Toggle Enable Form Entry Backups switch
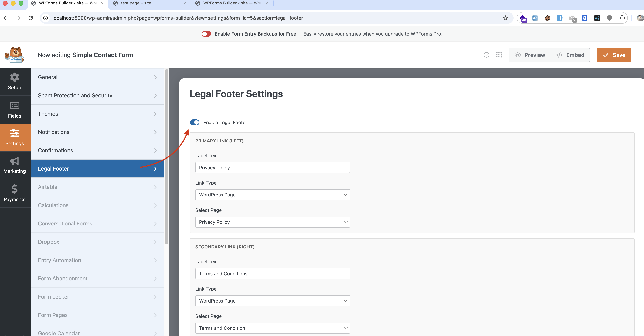This screenshot has width=644, height=336. pyautogui.click(x=206, y=34)
